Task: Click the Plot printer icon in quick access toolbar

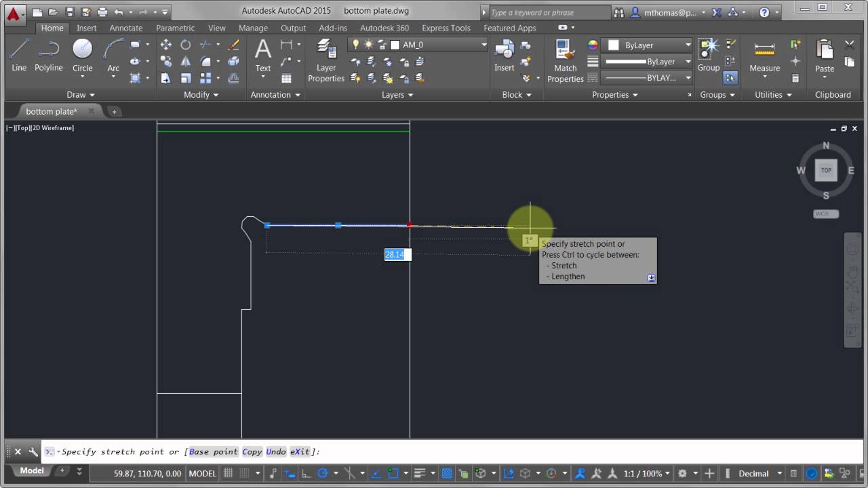Action: tap(102, 12)
